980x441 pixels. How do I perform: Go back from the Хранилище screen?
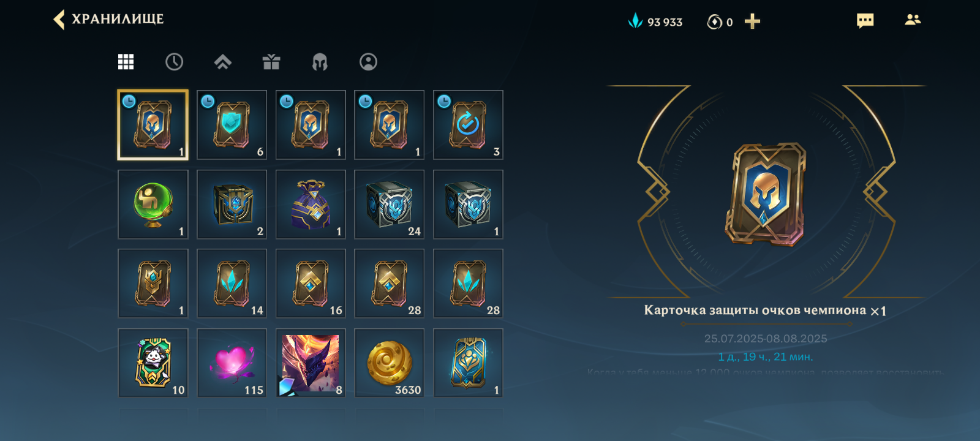tap(59, 20)
